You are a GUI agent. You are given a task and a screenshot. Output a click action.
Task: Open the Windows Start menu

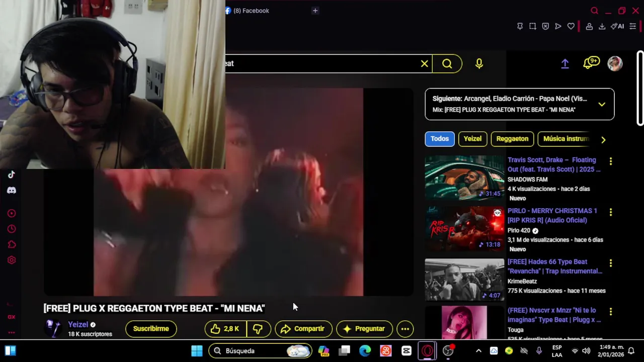197,351
